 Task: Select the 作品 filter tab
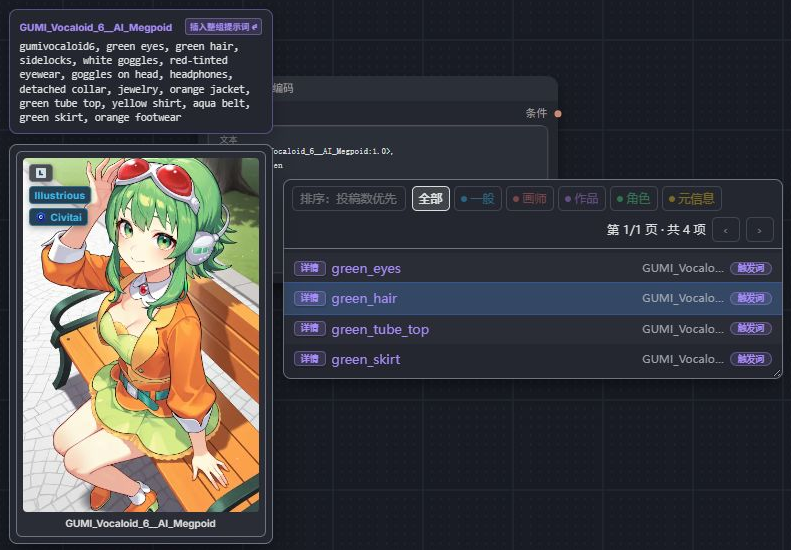point(582,199)
